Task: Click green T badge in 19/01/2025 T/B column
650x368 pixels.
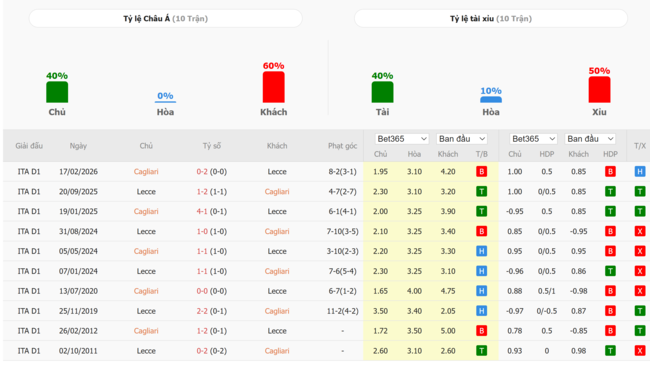Action: [x=481, y=211]
